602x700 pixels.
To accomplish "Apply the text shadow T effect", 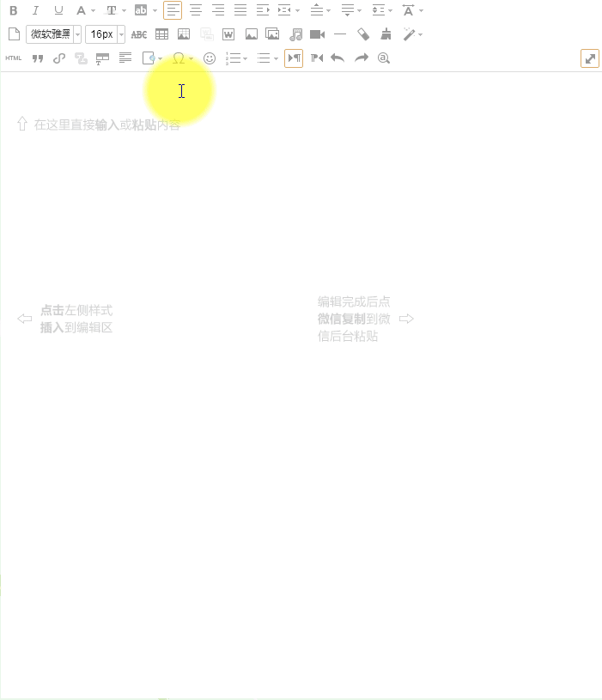I will tap(111, 10).
